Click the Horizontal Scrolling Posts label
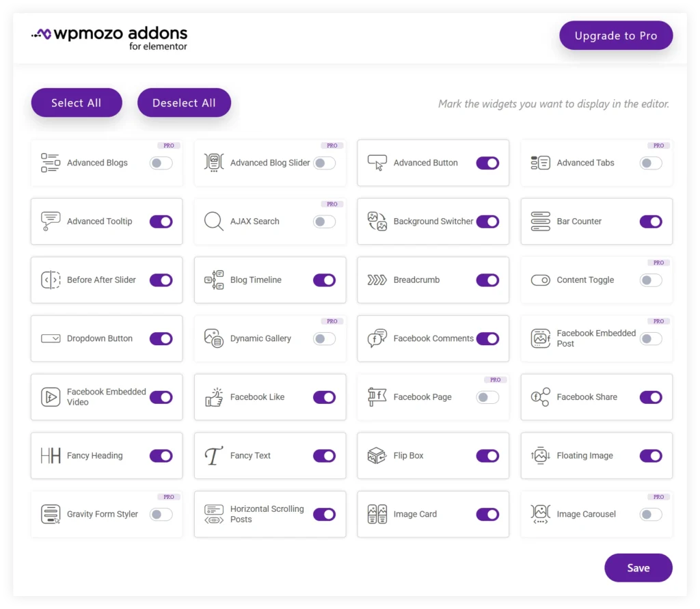Viewport: 700px width, 609px height. coord(267,515)
